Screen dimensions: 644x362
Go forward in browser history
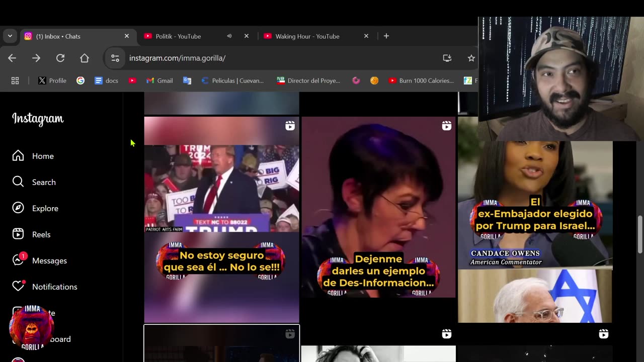(36, 58)
